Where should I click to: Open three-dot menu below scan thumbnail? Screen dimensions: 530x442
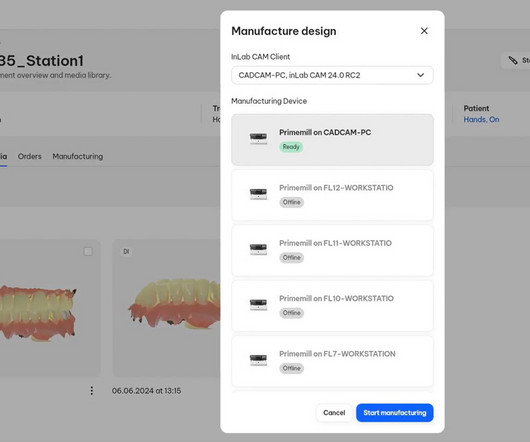click(x=92, y=391)
